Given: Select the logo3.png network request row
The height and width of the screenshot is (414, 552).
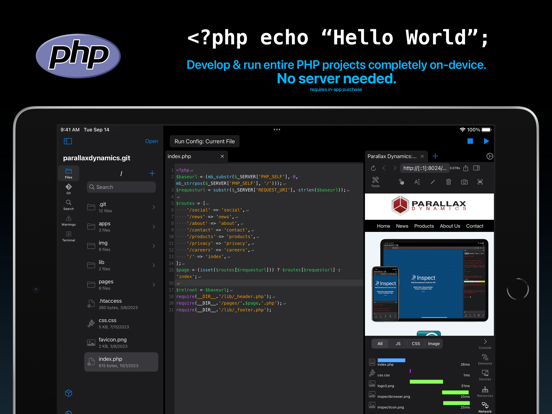Looking at the screenshot, I should tap(420, 383).
